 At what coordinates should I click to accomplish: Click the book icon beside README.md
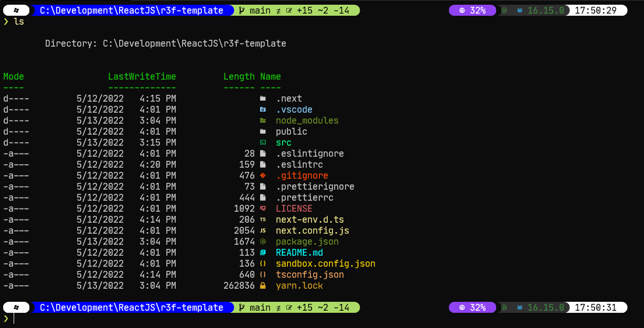[x=263, y=253]
